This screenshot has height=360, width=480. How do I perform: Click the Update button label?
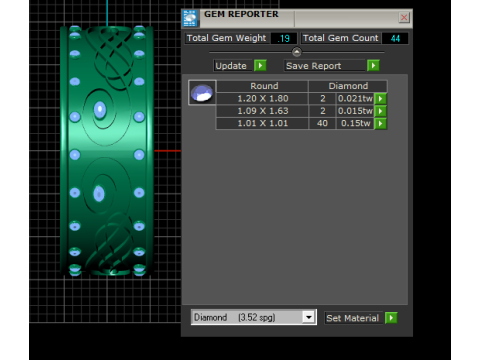pyautogui.click(x=231, y=66)
